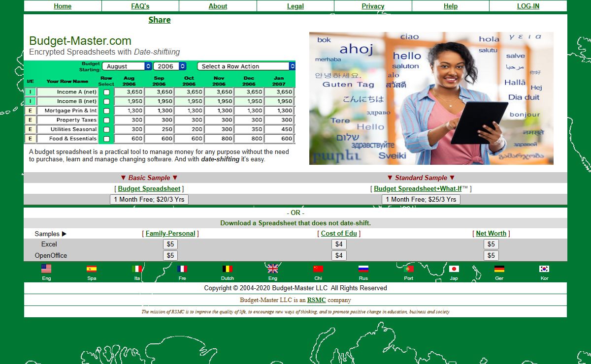The height and width of the screenshot is (364, 591).
Task: Select the Dutch language flag
Action: click(228, 269)
